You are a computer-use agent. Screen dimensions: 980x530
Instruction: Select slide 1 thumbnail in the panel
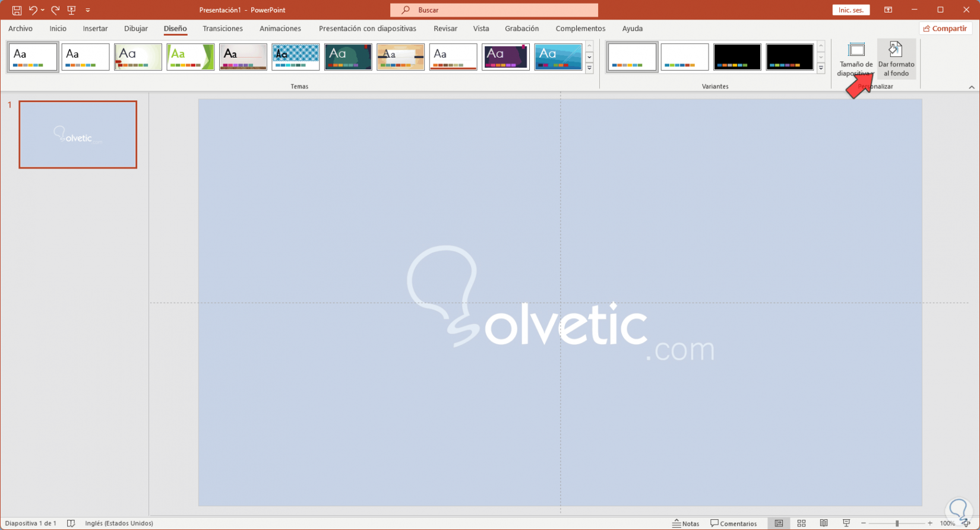pos(78,135)
